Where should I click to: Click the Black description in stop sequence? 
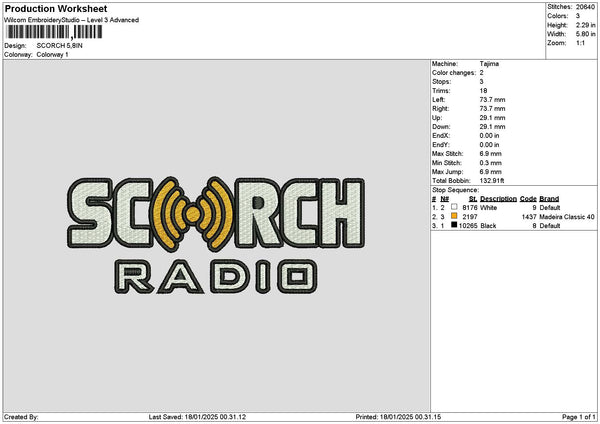[x=488, y=226]
